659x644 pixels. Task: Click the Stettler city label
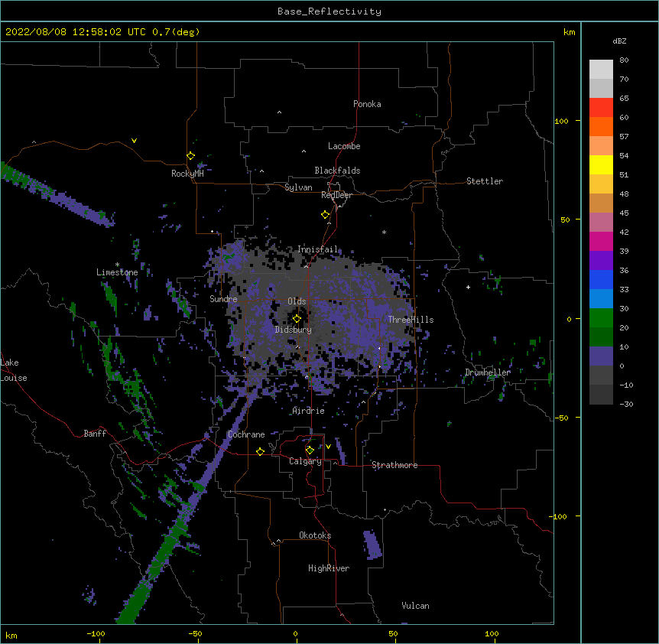pyautogui.click(x=485, y=181)
